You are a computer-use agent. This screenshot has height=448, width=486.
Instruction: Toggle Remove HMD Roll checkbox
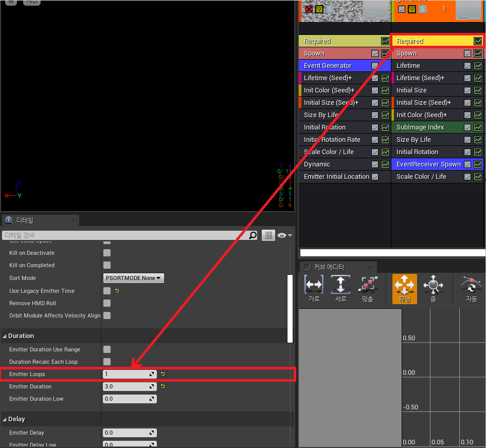[107, 303]
